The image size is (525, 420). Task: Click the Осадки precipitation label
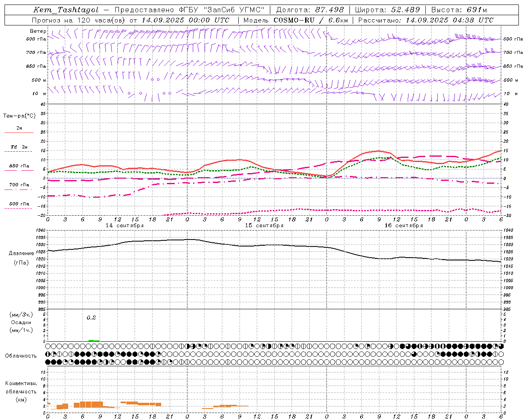coord(21,322)
